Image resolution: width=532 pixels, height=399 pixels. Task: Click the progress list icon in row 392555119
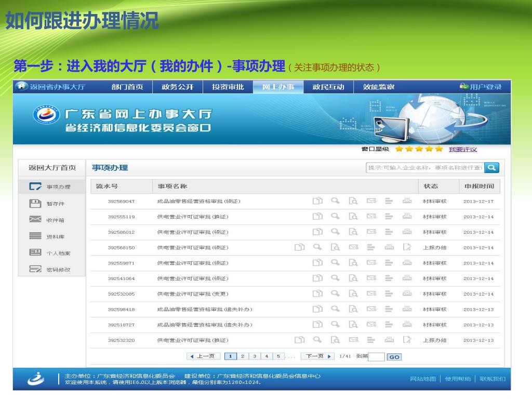point(389,217)
